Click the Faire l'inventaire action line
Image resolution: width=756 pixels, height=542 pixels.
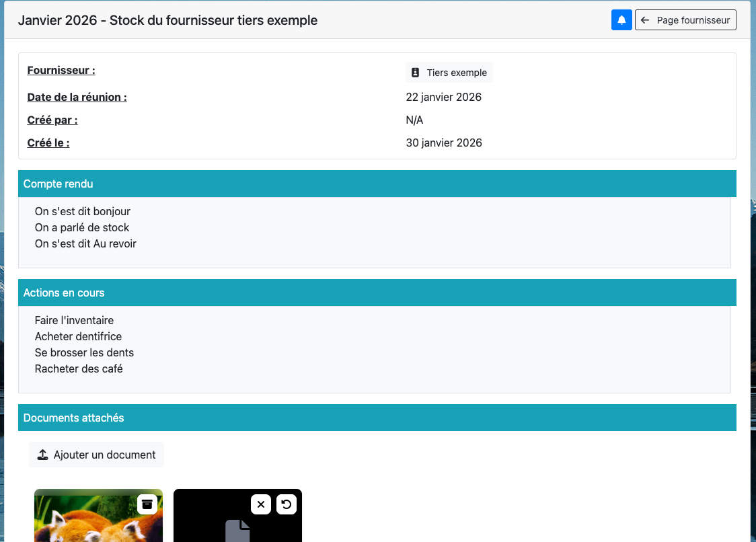pyautogui.click(x=74, y=320)
